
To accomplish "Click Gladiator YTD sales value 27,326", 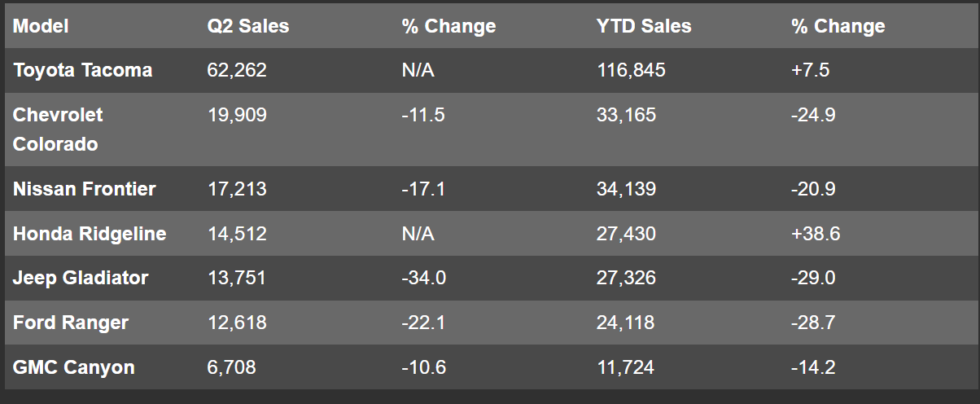I will click(626, 278).
